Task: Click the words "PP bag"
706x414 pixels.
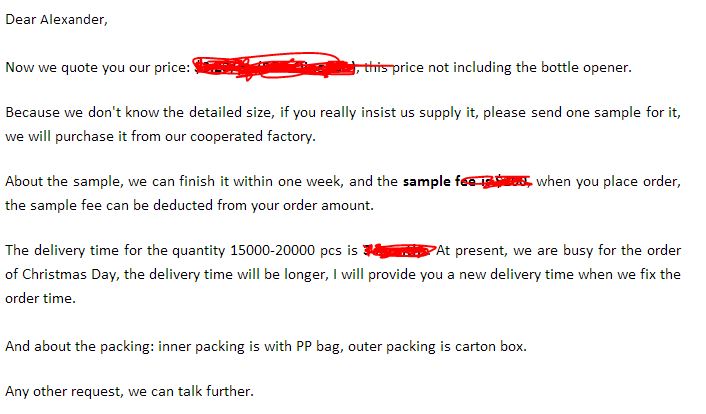Action: pos(318,346)
